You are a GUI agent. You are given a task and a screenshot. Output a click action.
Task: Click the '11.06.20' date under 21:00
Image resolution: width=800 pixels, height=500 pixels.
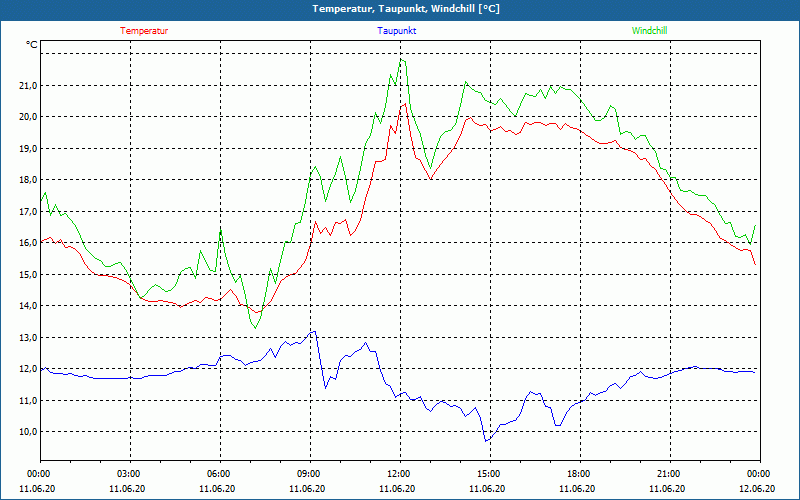(x=667, y=489)
